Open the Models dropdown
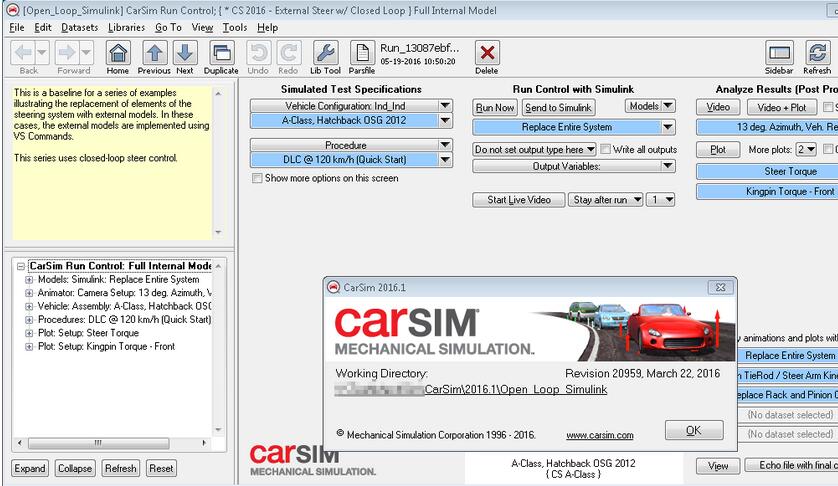This screenshot has height=486, width=838. pyautogui.click(x=650, y=106)
